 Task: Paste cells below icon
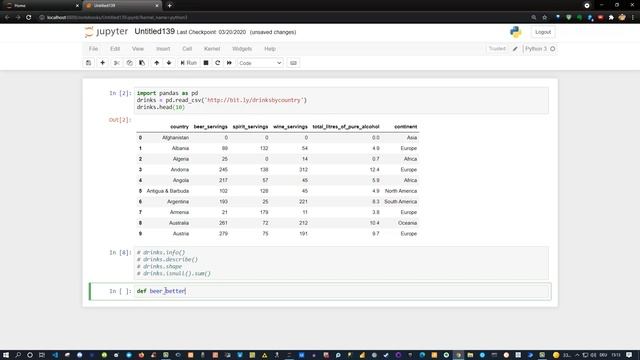tap(142, 63)
